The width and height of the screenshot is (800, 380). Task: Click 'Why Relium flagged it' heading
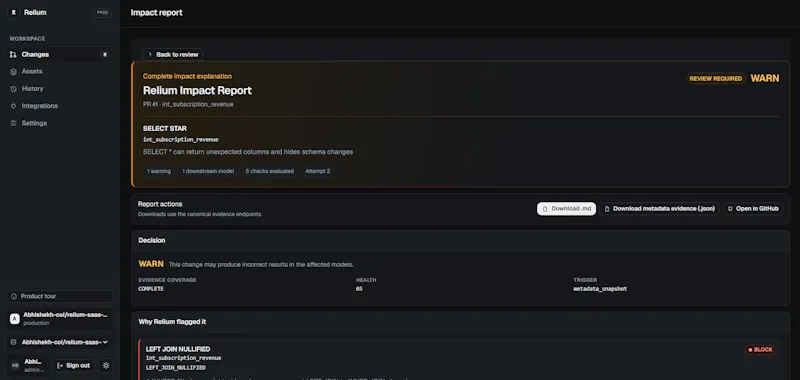tap(172, 322)
